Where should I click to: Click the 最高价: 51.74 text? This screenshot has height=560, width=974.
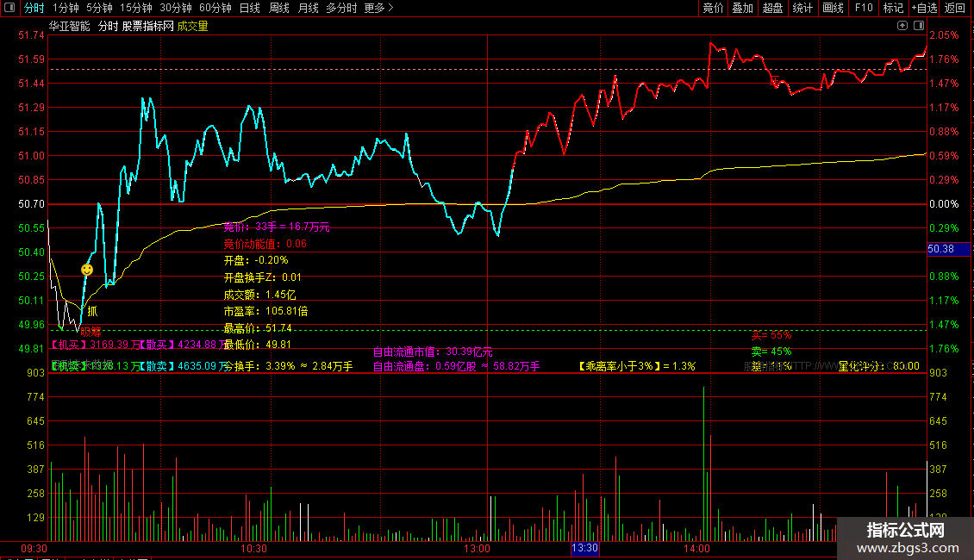[258, 327]
